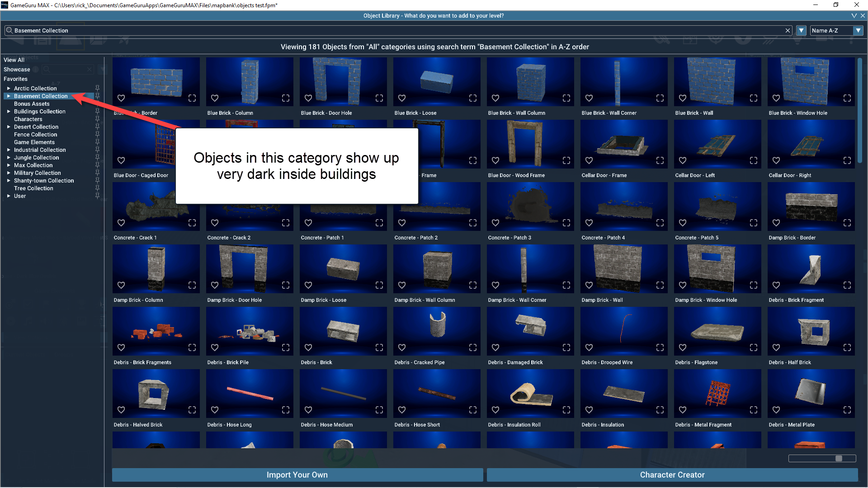Toggle favorite on Blue Door - Caged Door

(121, 160)
